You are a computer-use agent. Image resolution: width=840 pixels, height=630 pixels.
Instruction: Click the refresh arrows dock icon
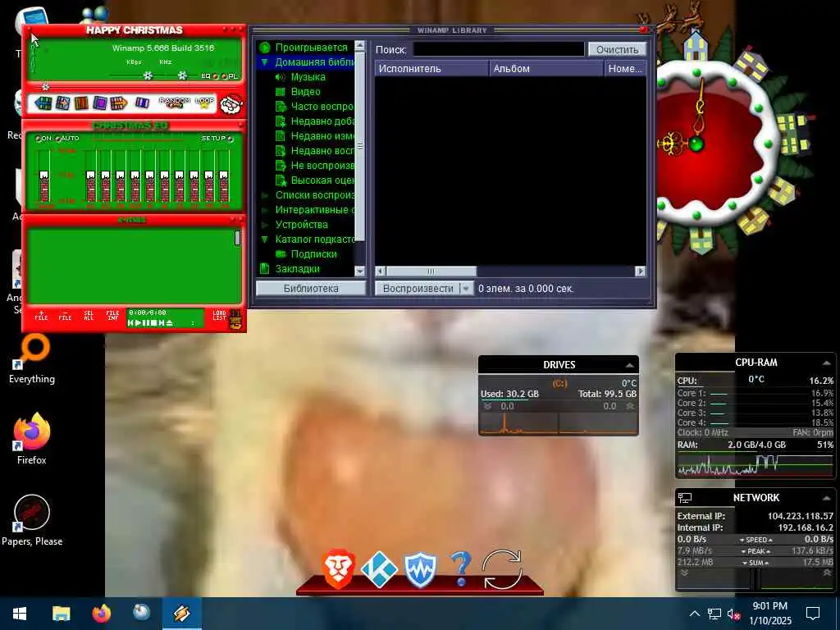tap(502, 569)
